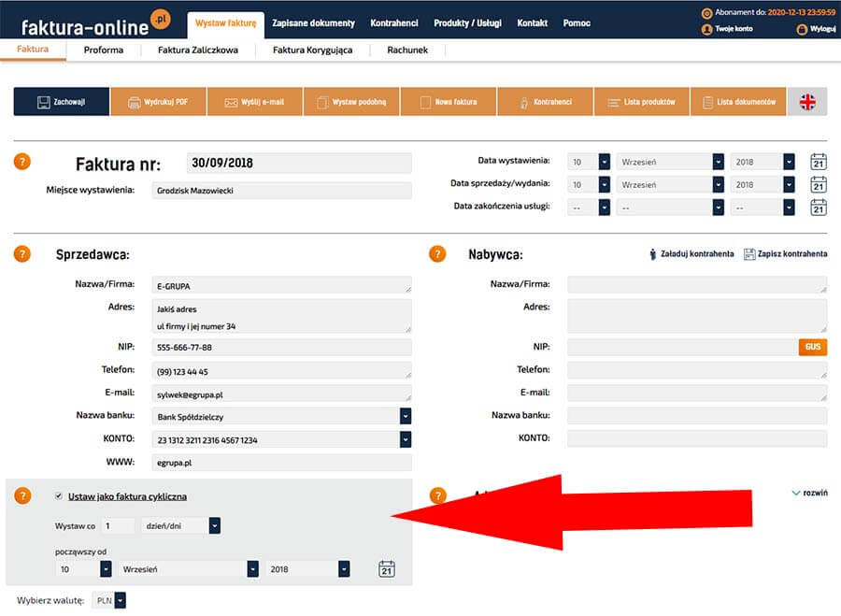Click Miejsce wystawienia input field

click(x=281, y=191)
